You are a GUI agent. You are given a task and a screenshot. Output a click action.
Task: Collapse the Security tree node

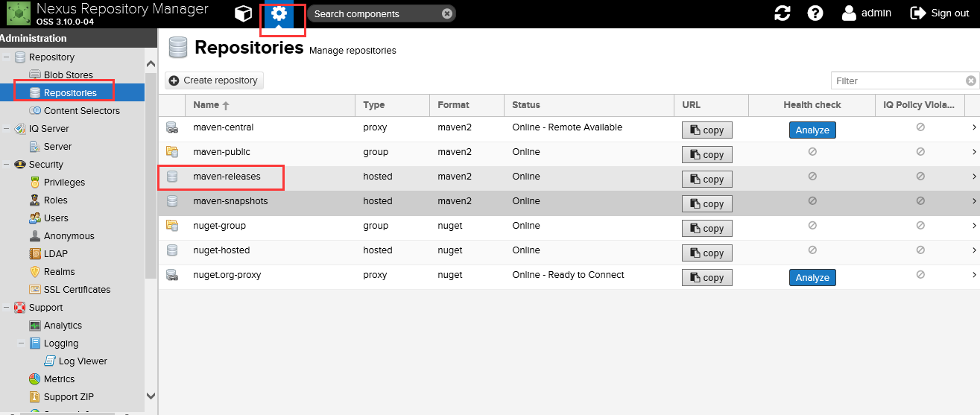(7, 165)
